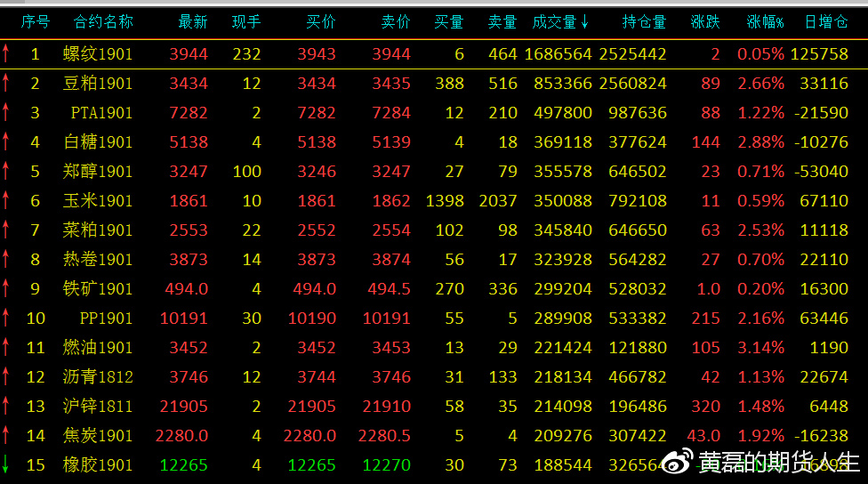Click green down arrow beside 橡胶1901 row
Image resolution: width=868 pixels, height=484 pixels.
point(5,464)
